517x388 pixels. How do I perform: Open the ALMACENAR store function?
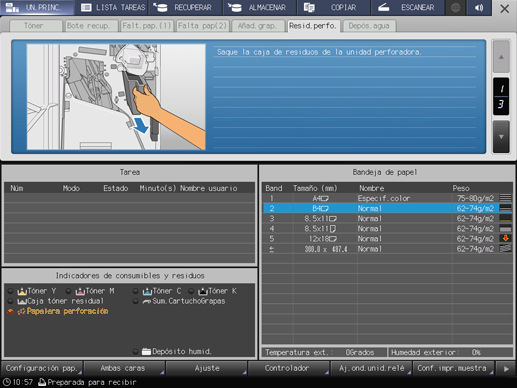[259, 8]
